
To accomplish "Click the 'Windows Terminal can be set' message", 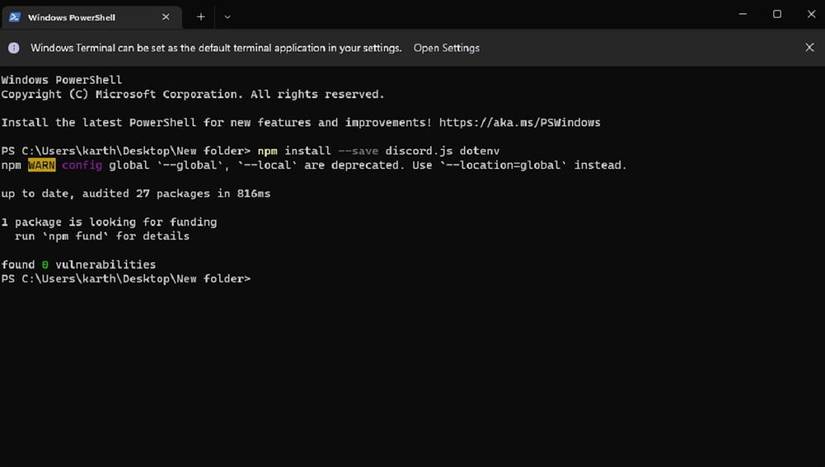I will click(x=216, y=48).
